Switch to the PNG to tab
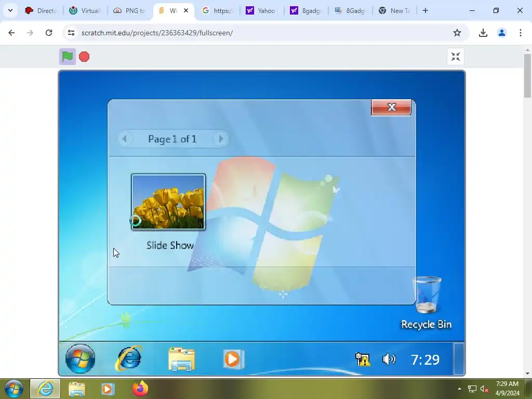The image size is (532, 399). click(129, 10)
